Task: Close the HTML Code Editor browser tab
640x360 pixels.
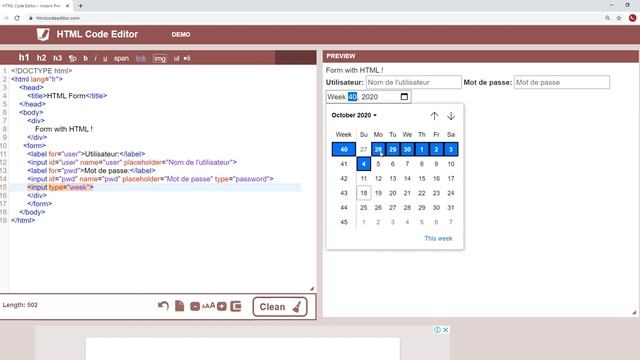Action: coord(67,6)
